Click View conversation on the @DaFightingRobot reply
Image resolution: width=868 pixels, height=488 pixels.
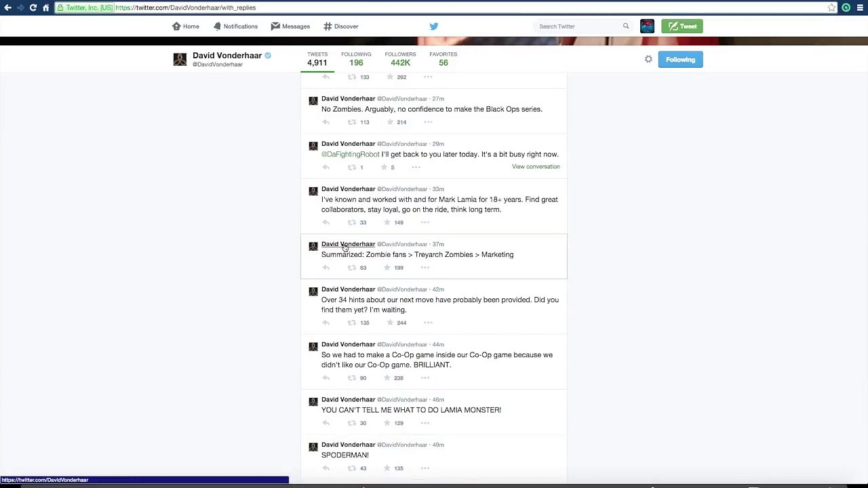(536, 167)
